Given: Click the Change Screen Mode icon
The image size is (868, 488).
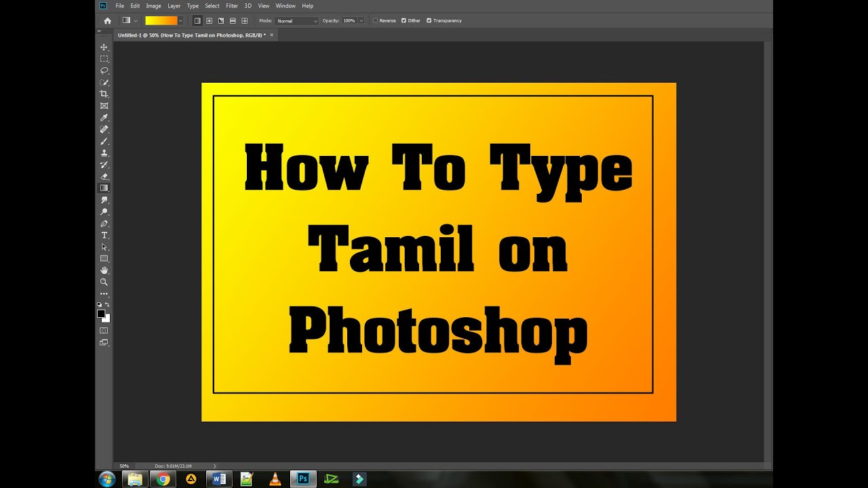Looking at the screenshot, I should [x=104, y=342].
